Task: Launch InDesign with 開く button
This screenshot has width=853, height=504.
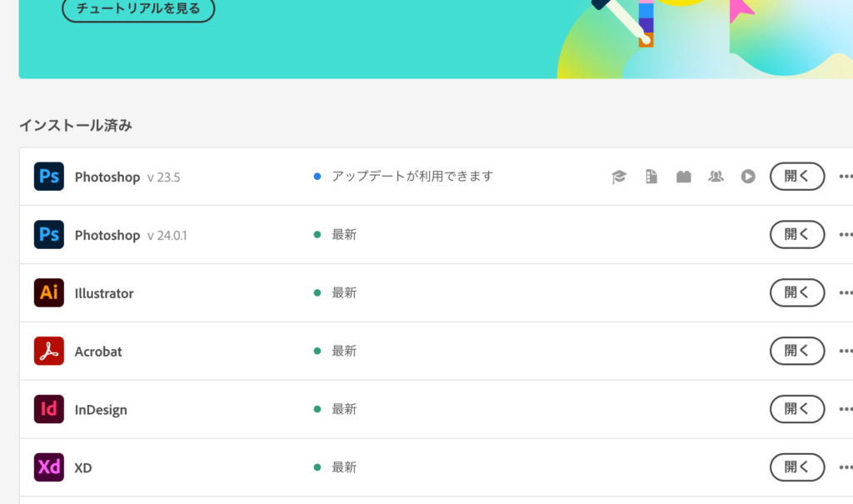Action: pyautogui.click(x=797, y=409)
